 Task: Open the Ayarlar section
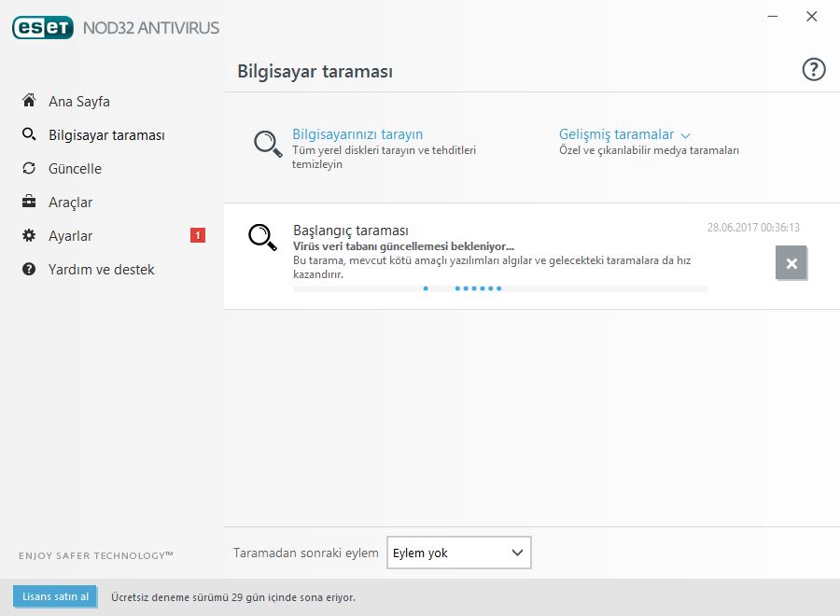[70, 236]
